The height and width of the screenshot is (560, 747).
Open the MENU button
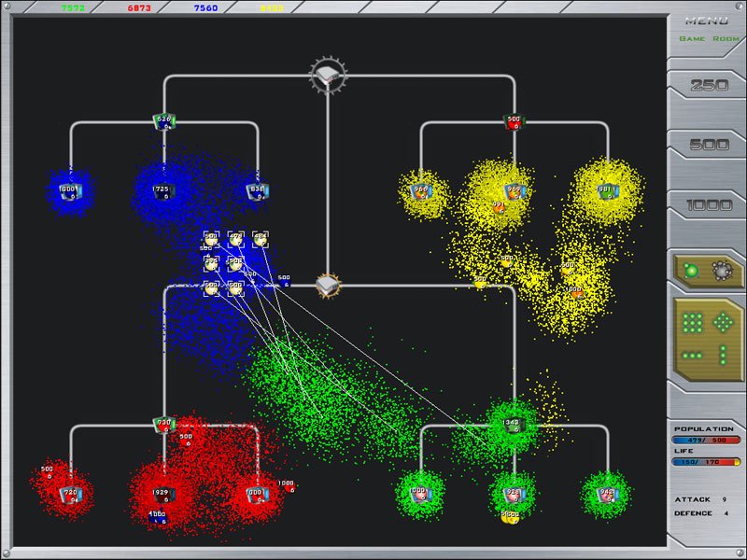click(707, 21)
